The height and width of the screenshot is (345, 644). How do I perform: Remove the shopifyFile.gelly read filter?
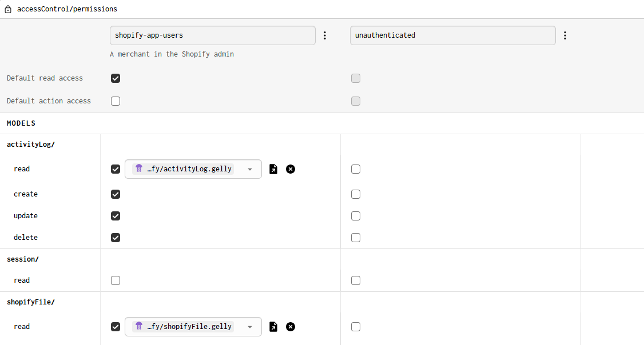coord(291,327)
